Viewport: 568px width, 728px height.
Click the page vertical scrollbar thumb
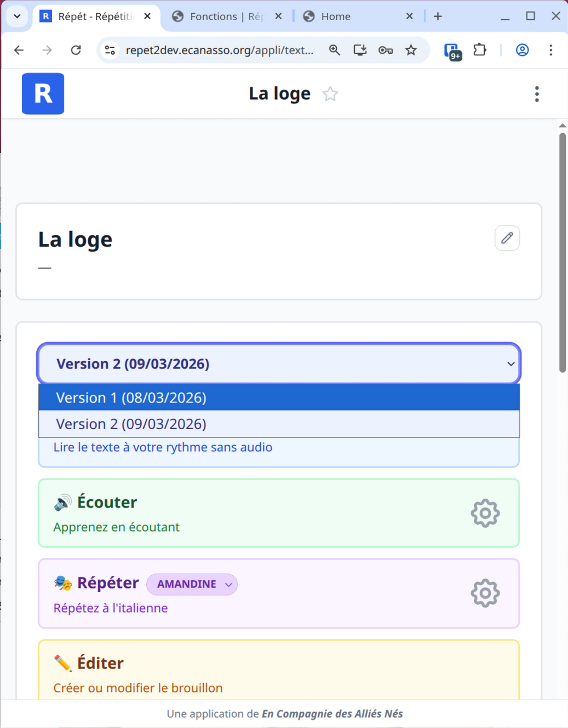563,252
